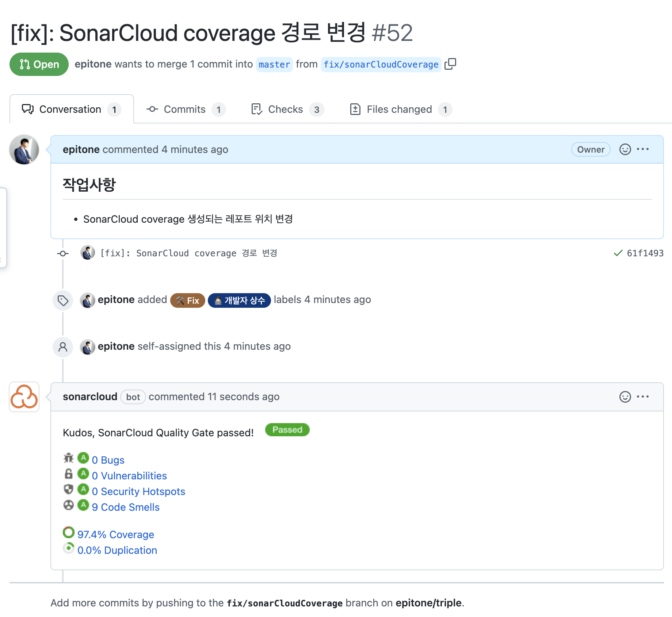Open the 0 Security Hotspots link

coord(138,491)
